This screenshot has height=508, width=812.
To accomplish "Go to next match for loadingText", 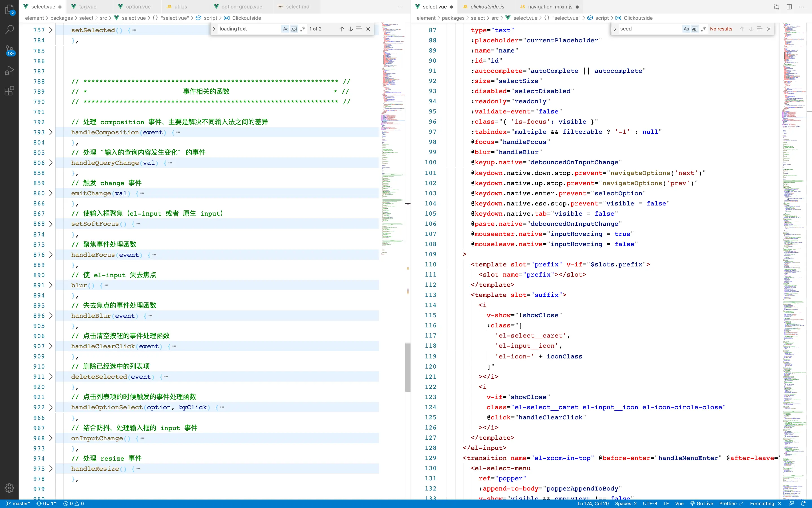I will pos(350,29).
